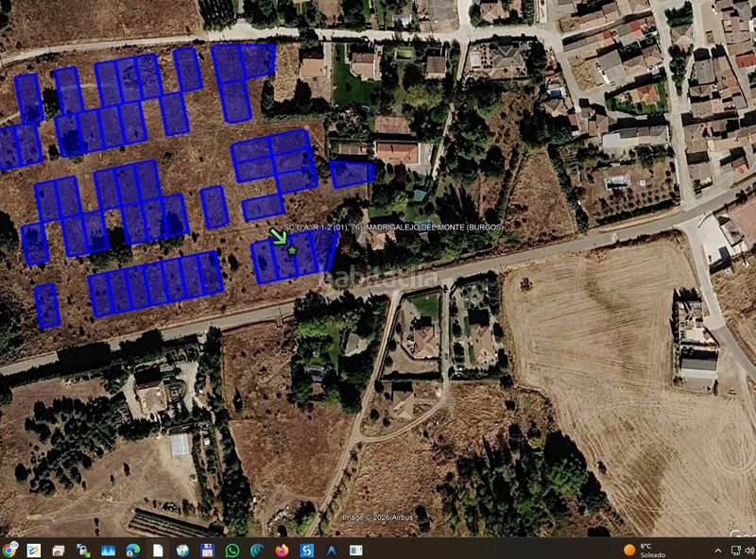Click the network padlock taskbar icon

pyautogui.click(x=83, y=550)
